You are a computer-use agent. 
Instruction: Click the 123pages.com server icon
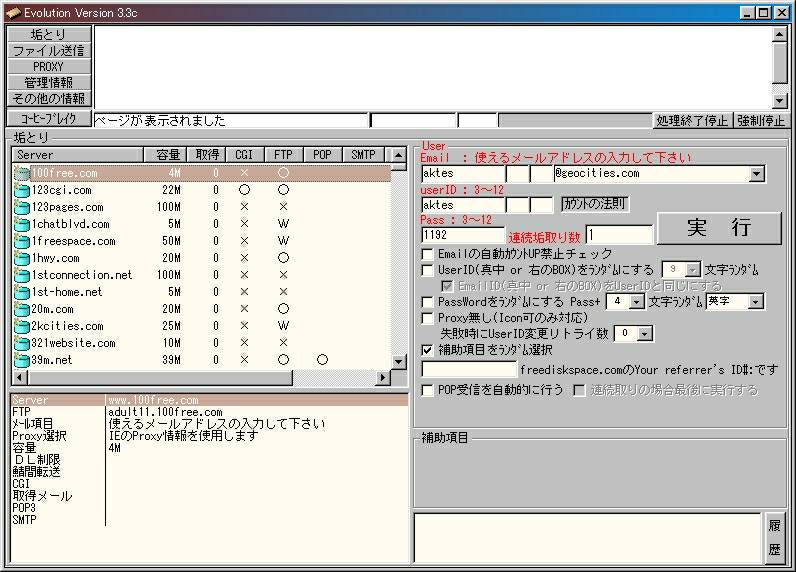tap(22, 207)
